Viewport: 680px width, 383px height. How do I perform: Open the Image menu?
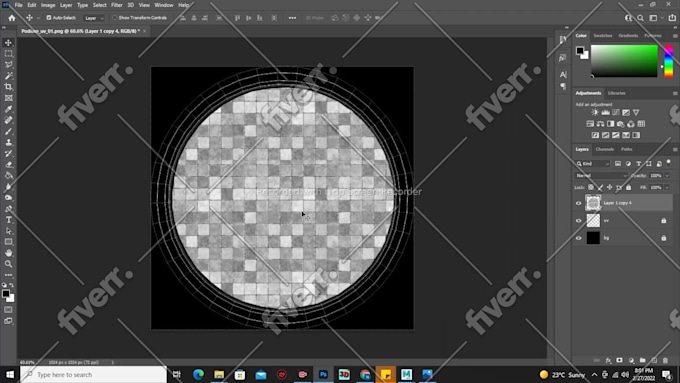click(x=48, y=5)
